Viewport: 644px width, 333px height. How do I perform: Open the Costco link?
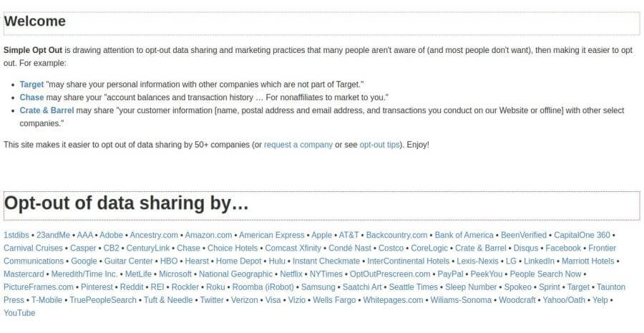point(391,248)
